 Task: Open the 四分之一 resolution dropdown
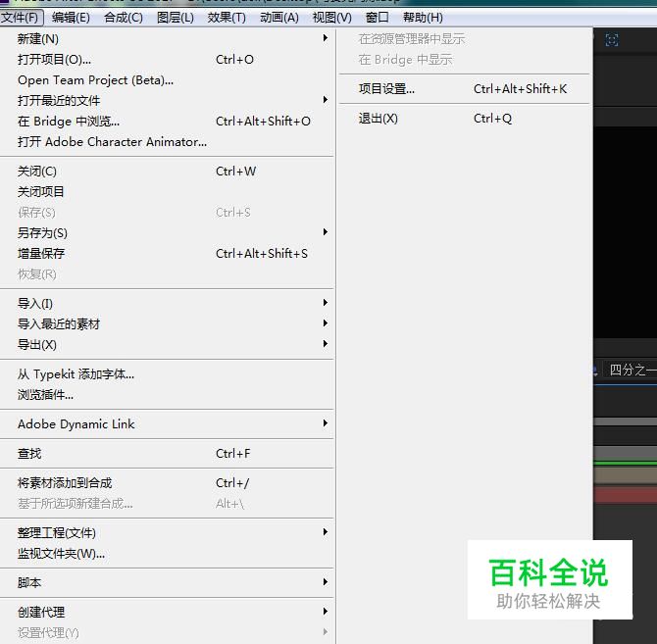click(632, 371)
